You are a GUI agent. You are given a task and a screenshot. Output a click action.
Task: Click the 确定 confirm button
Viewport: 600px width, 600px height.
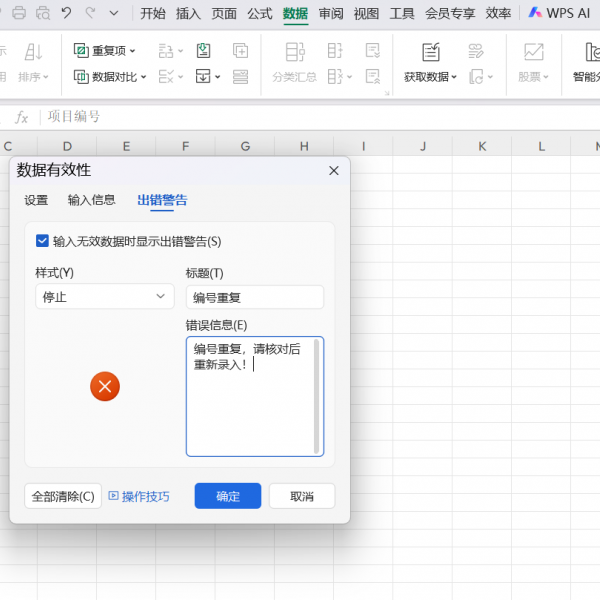click(x=227, y=496)
